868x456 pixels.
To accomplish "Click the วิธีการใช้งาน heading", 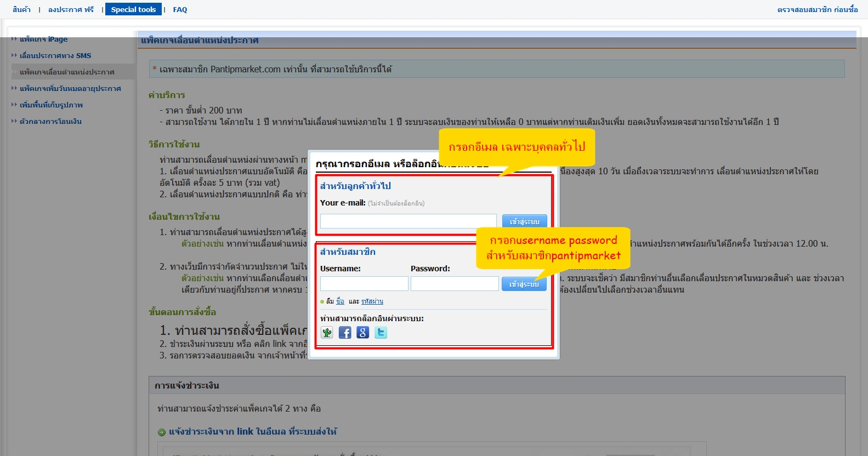I will tap(174, 144).
